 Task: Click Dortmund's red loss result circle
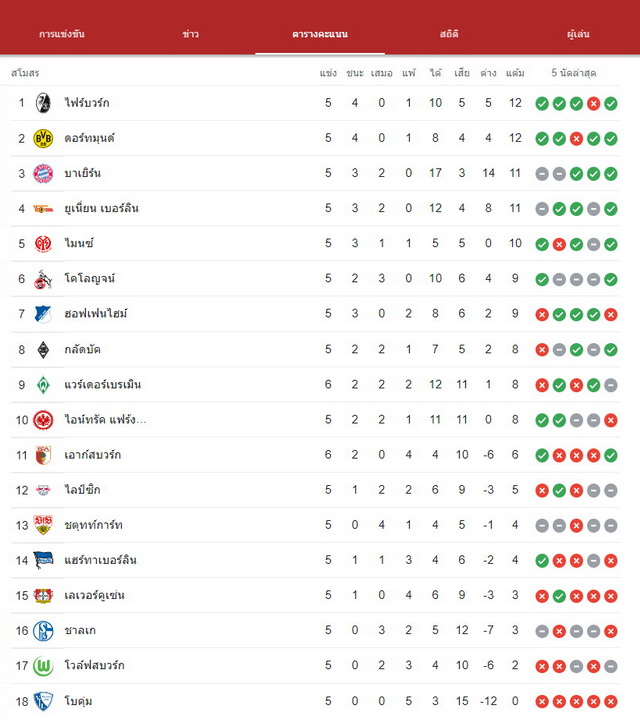[x=576, y=139]
